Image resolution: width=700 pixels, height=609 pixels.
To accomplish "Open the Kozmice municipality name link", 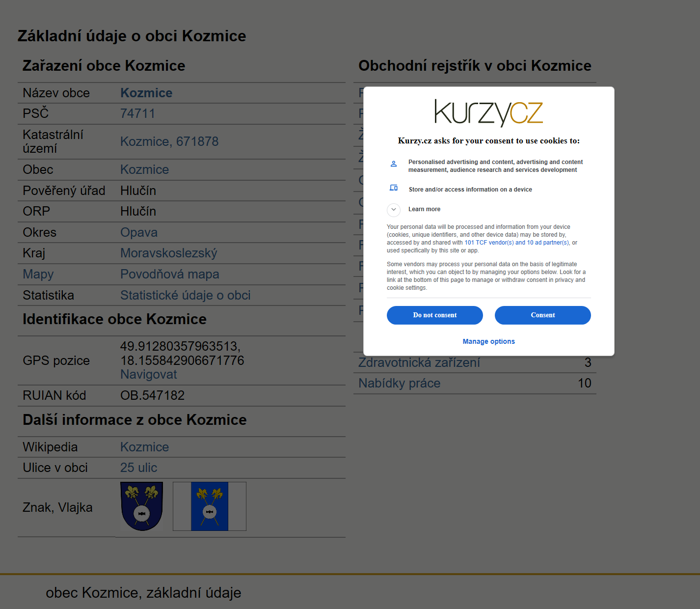I will [x=146, y=93].
